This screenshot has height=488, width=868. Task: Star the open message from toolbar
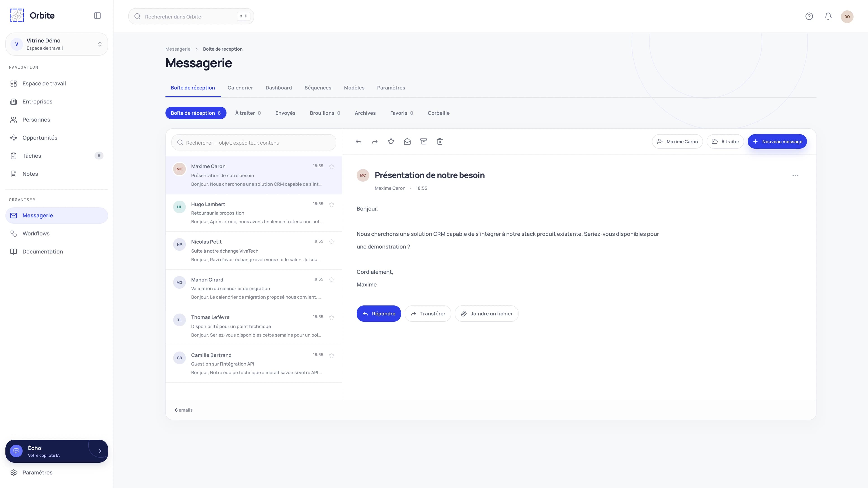pos(391,141)
